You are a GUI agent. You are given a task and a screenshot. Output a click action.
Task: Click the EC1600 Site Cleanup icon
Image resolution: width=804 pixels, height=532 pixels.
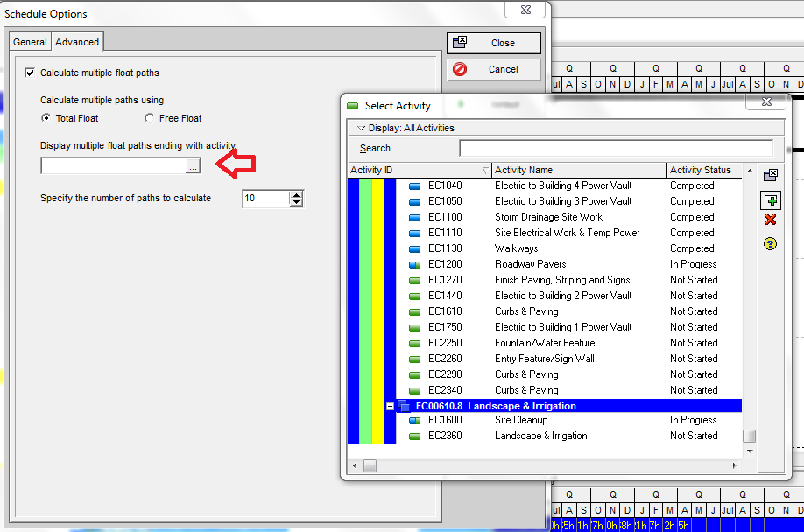pyautogui.click(x=415, y=420)
